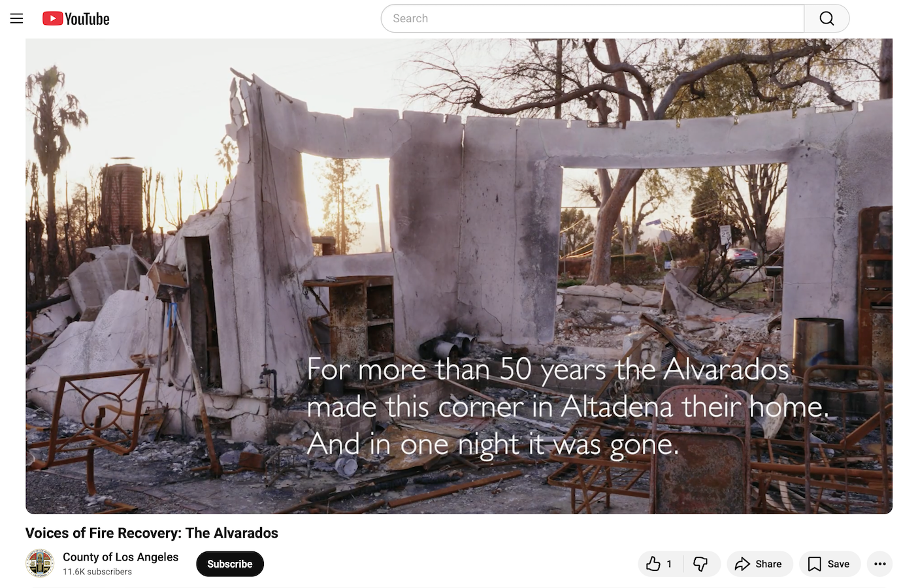Open the three-dot more actions menu
Screen dimensions: 901x588
(x=879, y=564)
